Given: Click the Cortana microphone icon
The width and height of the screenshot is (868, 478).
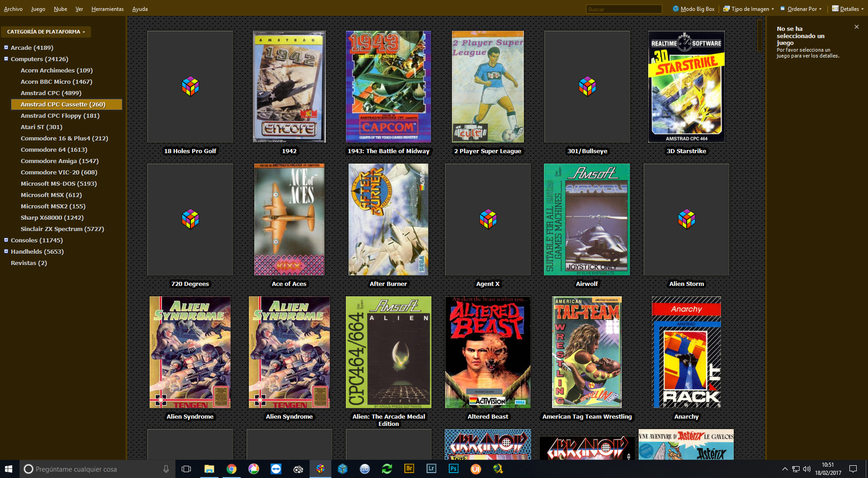Looking at the screenshot, I should (166, 469).
